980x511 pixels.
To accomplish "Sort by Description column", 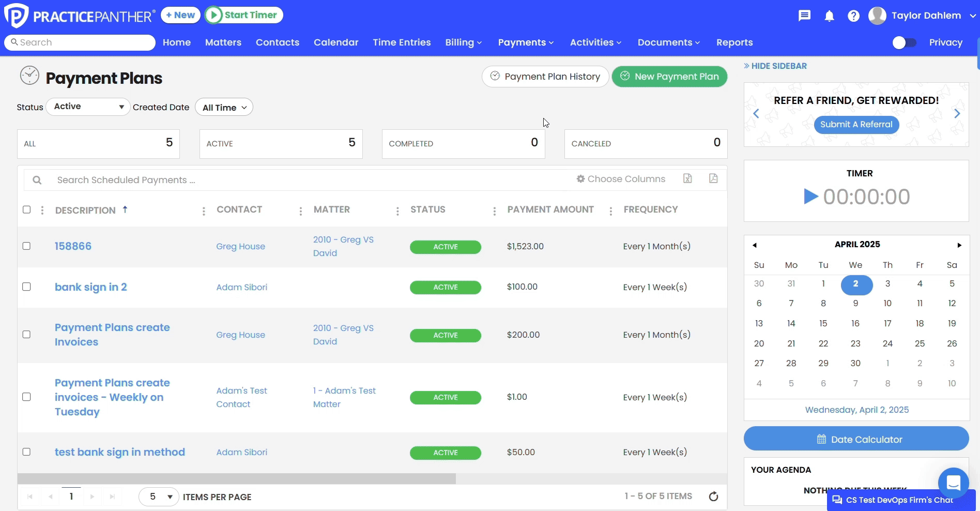I will pos(85,210).
